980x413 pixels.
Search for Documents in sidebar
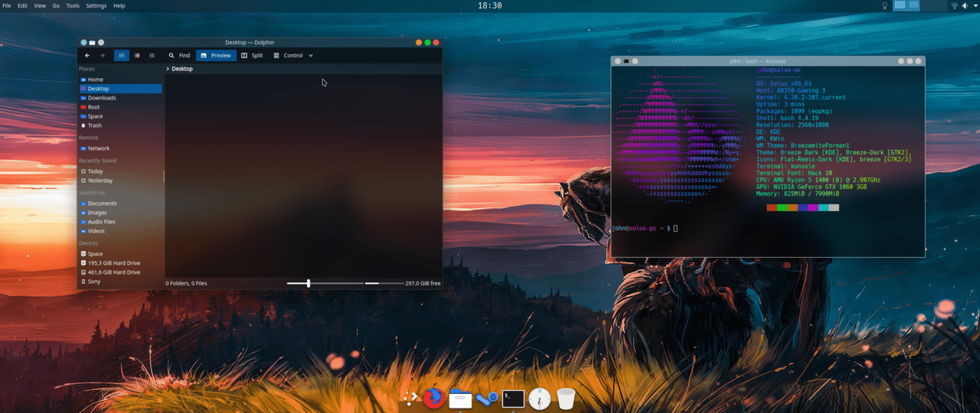[120, 203]
